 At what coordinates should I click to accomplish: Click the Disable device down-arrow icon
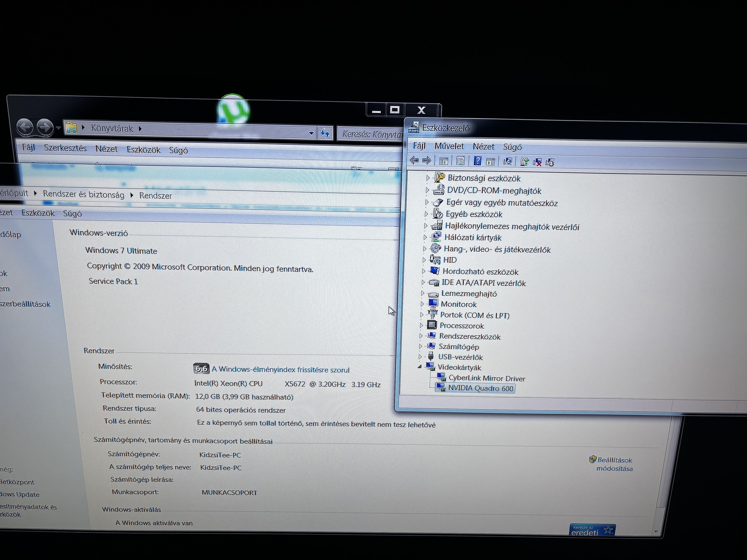[550, 163]
